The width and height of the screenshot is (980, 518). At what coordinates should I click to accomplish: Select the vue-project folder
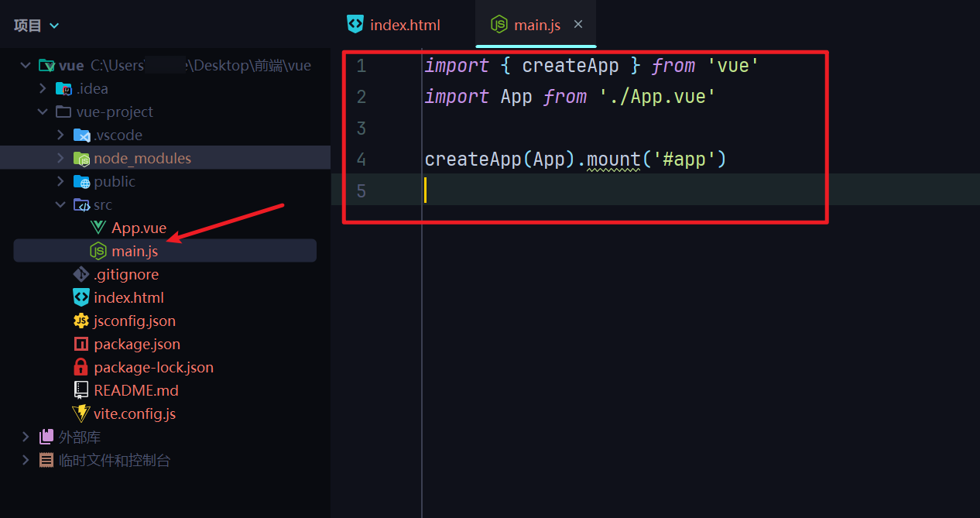pyautogui.click(x=115, y=111)
